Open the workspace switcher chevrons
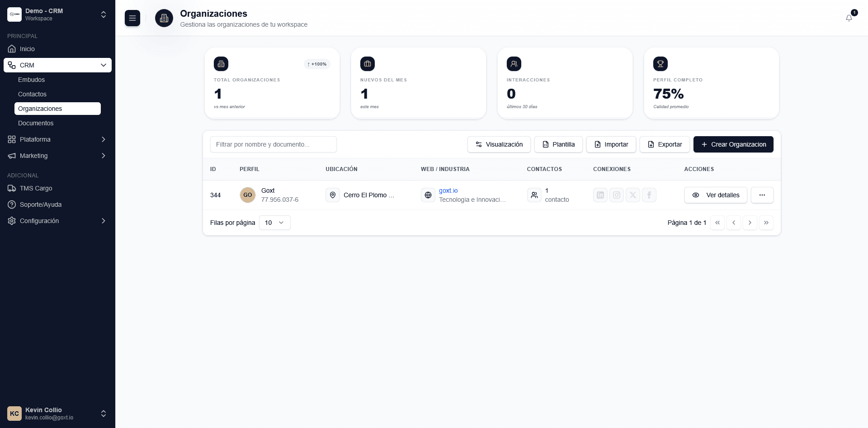 pos(104,14)
